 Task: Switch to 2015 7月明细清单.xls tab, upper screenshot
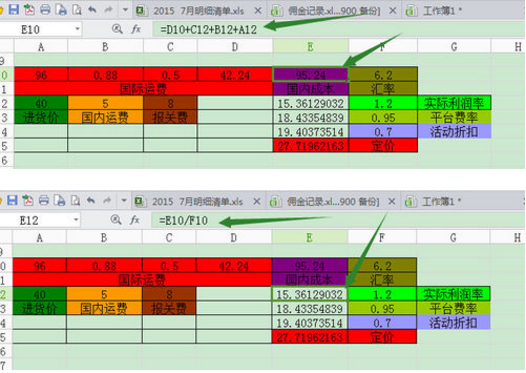[x=199, y=11]
